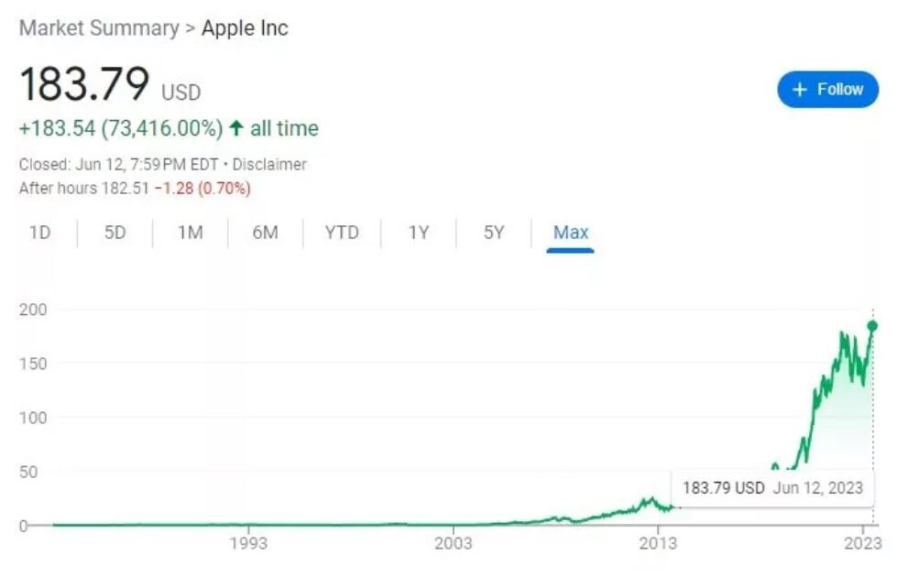Click the Apple Inc breadcrumb title

pos(245,28)
